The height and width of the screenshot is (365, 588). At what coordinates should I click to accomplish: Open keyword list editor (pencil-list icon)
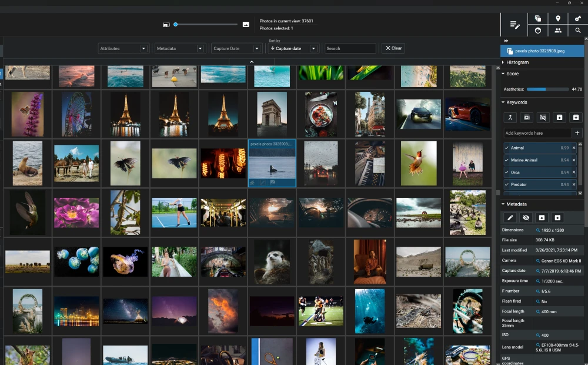[x=515, y=25]
